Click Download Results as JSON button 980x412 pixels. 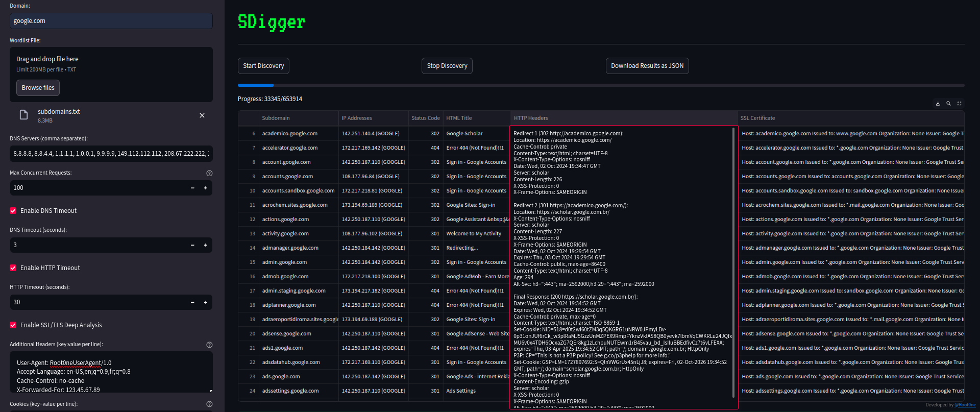[x=647, y=66]
